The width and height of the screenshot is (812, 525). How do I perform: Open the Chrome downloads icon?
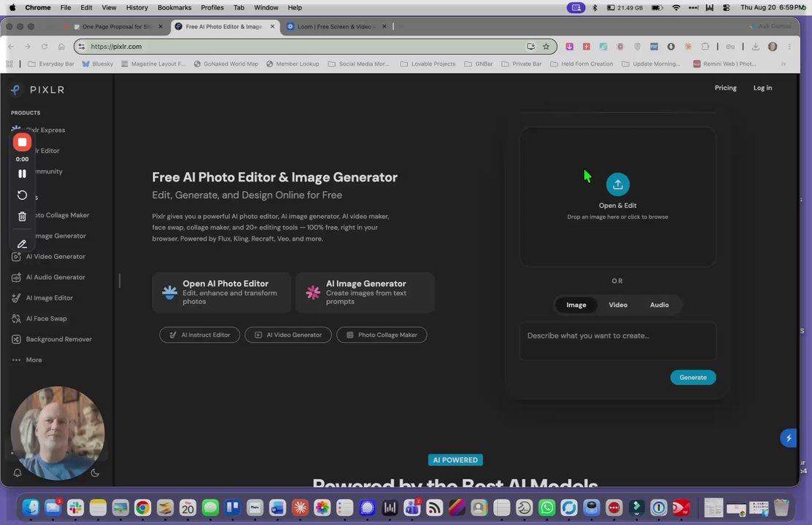pyautogui.click(x=756, y=47)
